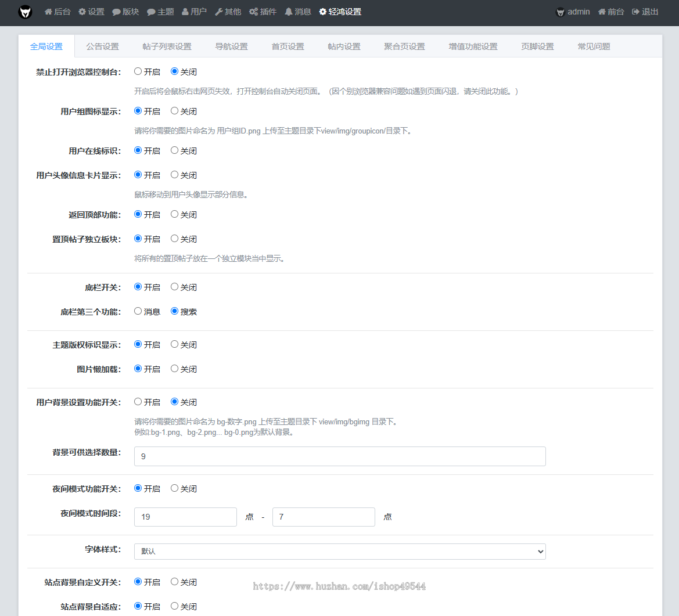Click the cogs icon beside 插件
The image size is (679, 616).
coord(254,12)
